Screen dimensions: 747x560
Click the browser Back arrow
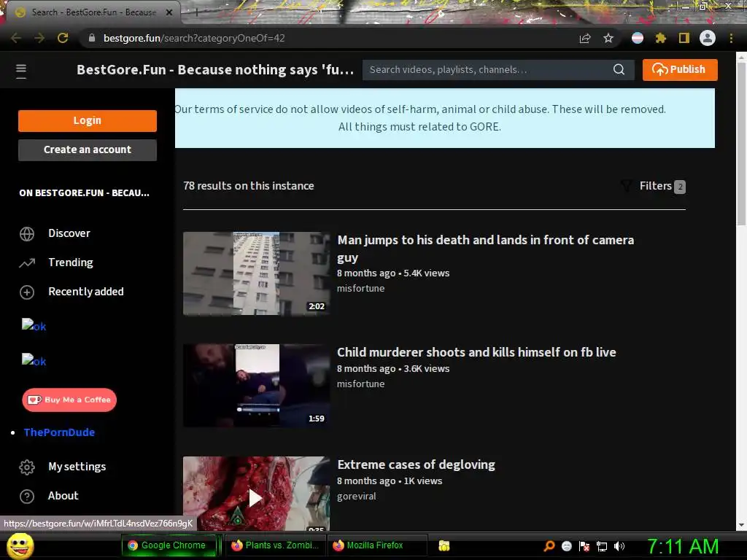tap(16, 38)
